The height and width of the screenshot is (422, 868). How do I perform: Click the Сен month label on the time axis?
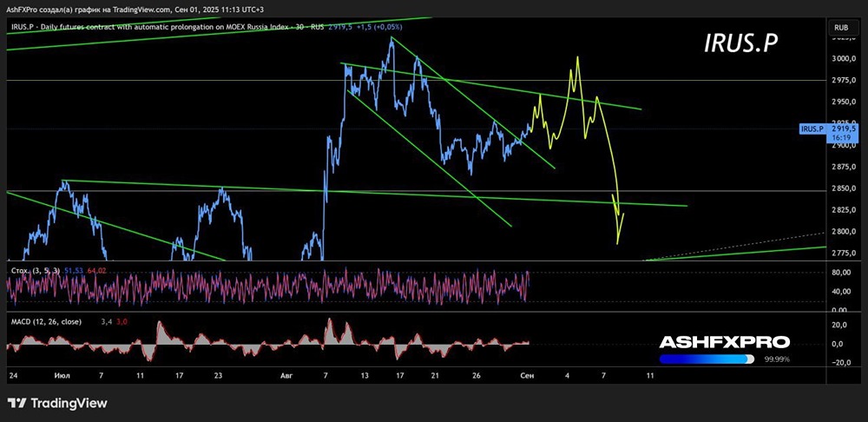(528, 375)
